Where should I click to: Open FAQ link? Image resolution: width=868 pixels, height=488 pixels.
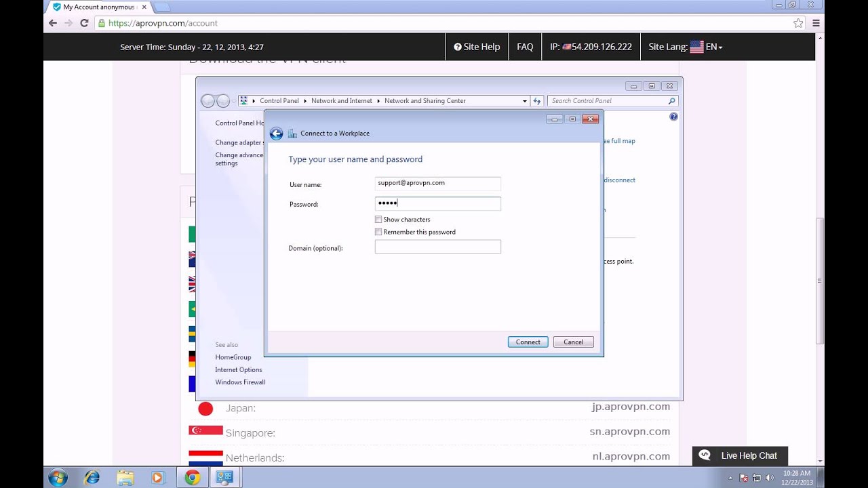coord(525,47)
